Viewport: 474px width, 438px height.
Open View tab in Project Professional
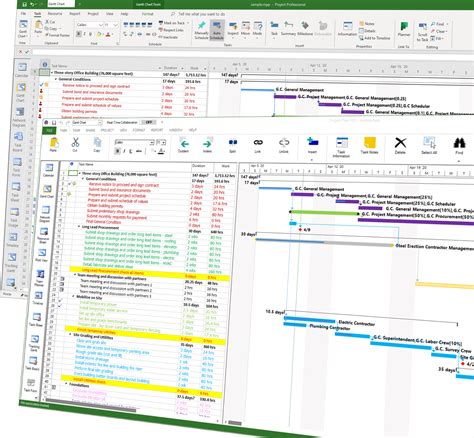coord(109,14)
